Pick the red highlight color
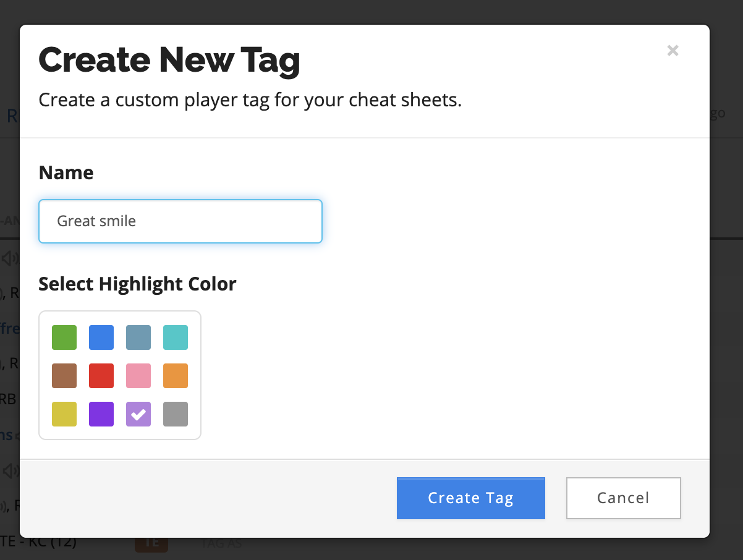The height and width of the screenshot is (560, 743). pyautogui.click(x=101, y=376)
